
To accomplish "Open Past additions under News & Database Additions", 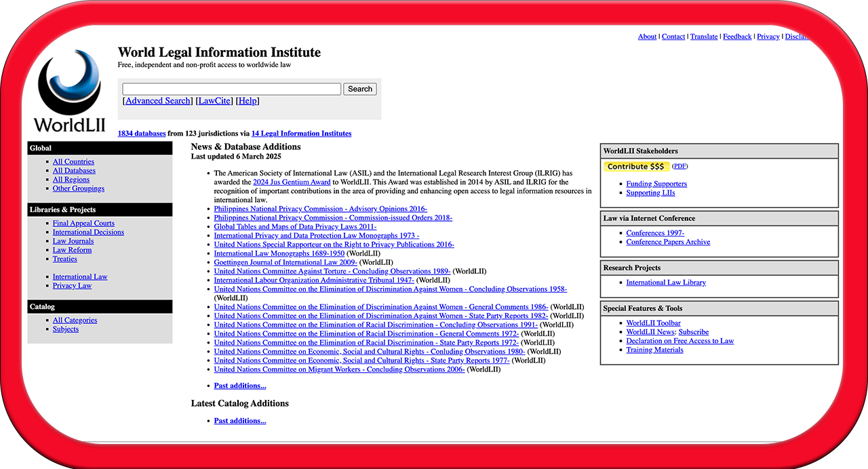I will 240,386.
